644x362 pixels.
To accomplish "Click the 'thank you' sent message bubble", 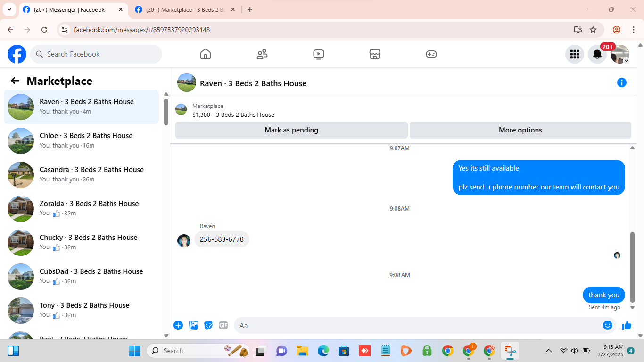I will point(604,295).
